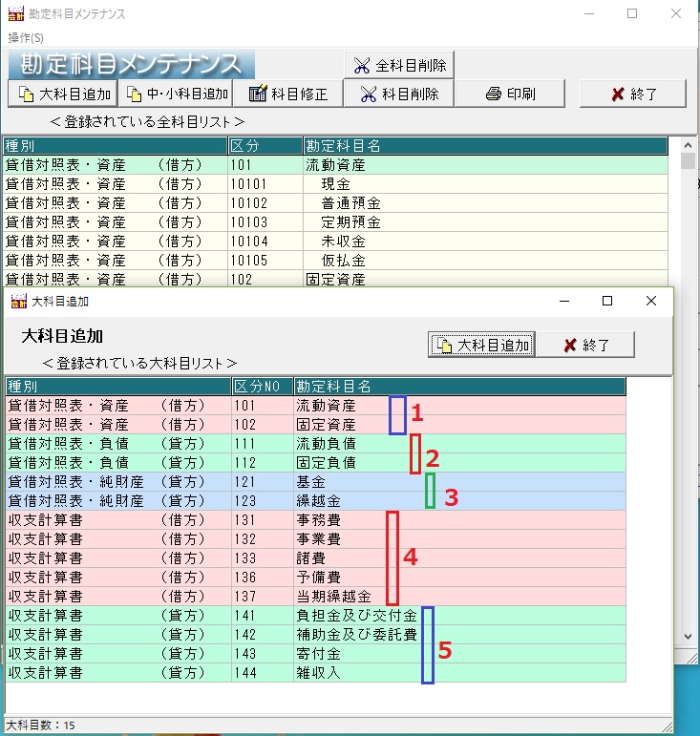Viewport: 700px width, 736px height.
Task: Open the 操作(S) menu
Action: pyautogui.click(x=26, y=37)
